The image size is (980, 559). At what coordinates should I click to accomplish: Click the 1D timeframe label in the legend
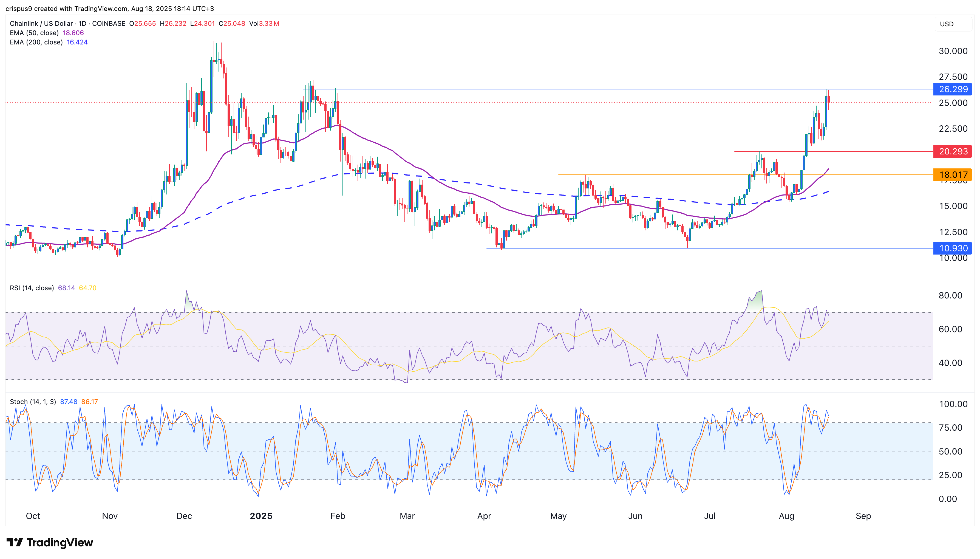coord(83,23)
